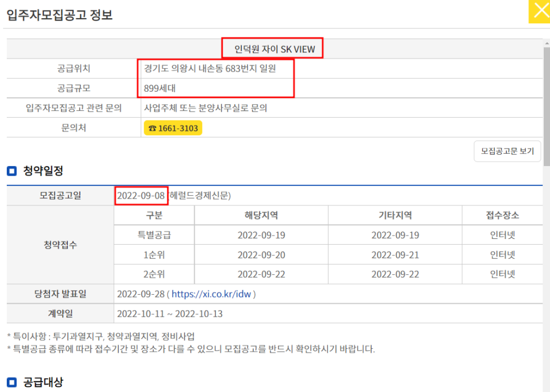Select the 당첨자 발표일 date 2022-09-28
This screenshot has height=392, width=550.
[141, 294]
